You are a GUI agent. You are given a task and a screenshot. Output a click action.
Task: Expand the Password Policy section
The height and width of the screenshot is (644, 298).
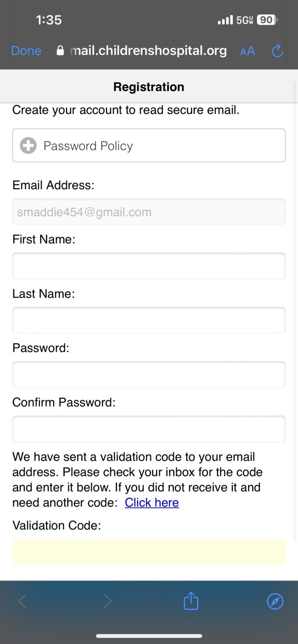[x=149, y=146]
